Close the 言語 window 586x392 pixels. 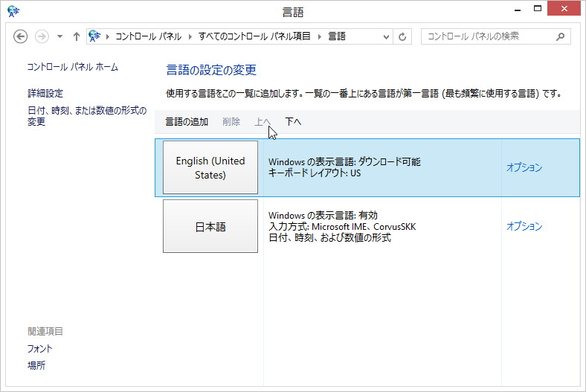564,9
